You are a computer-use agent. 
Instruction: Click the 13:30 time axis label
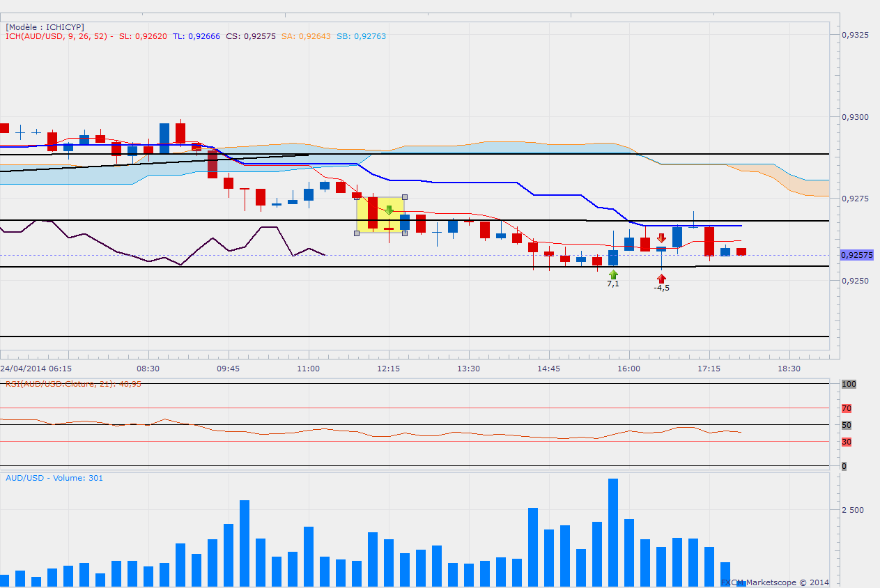(x=468, y=368)
